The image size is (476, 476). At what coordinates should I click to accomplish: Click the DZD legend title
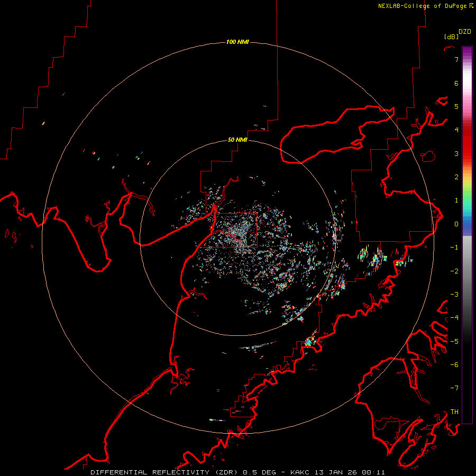click(x=465, y=32)
